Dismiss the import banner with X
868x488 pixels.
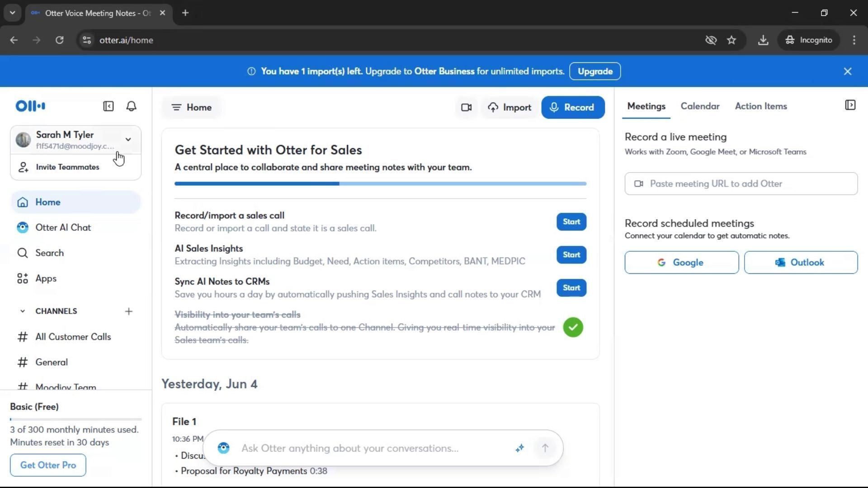847,71
